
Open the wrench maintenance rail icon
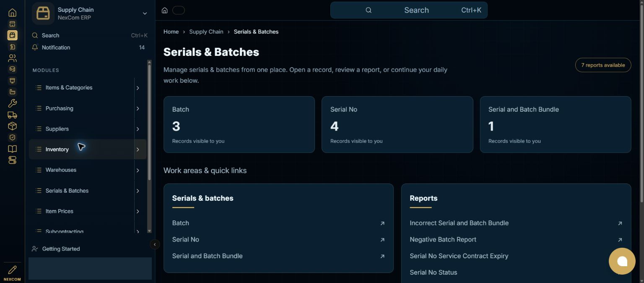click(x=12, y=103)
